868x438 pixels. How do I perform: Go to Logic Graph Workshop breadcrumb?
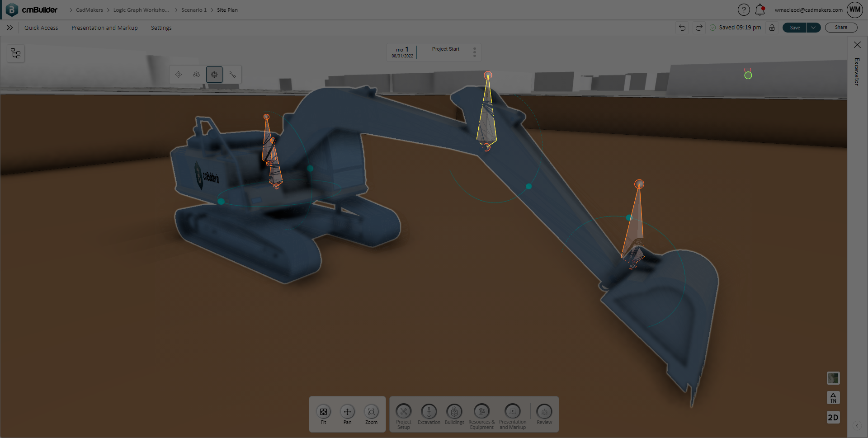pyautogui.click(x=141, y=10)
